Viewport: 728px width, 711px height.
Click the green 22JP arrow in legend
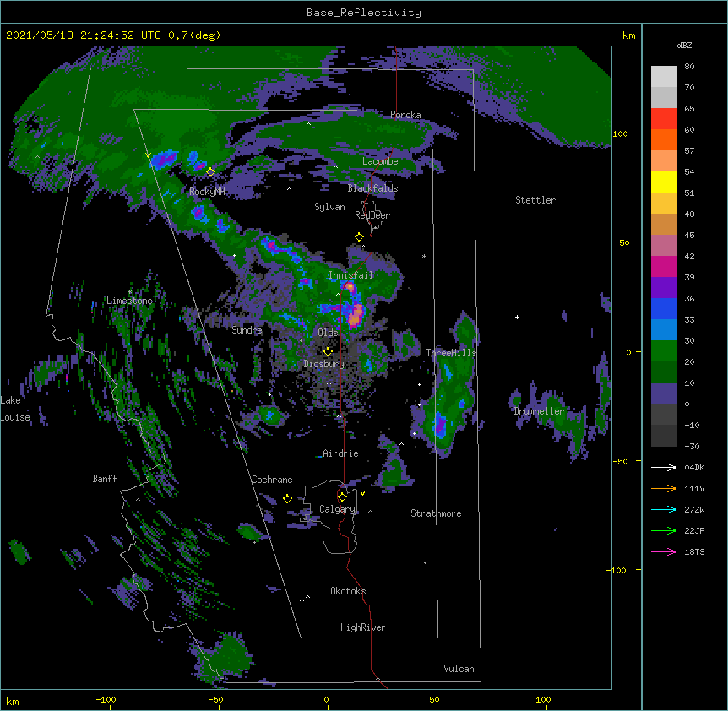pyautogui.click(x=664, y=530)
